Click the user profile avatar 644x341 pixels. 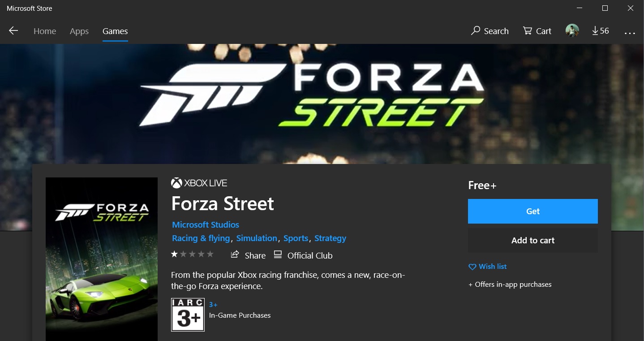(x=572, y=30)
